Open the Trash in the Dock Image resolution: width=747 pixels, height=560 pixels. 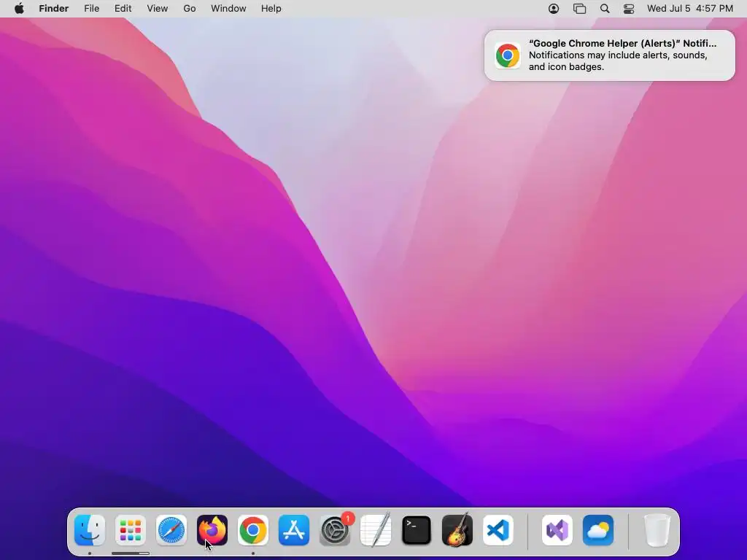657,530
